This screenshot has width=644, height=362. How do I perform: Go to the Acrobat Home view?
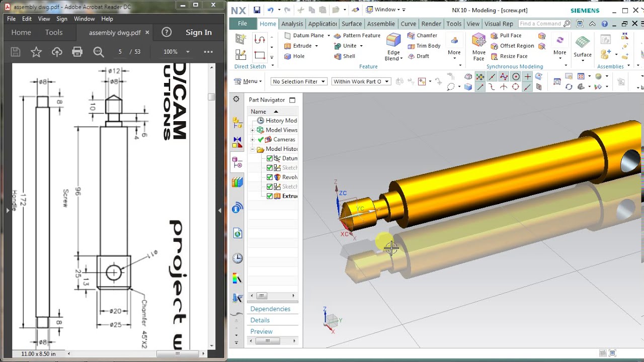[21, 32]
